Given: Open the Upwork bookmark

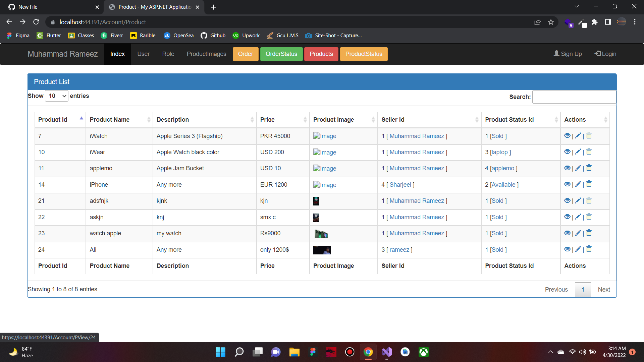Looking at the screenshot, I should coord(246,35).
